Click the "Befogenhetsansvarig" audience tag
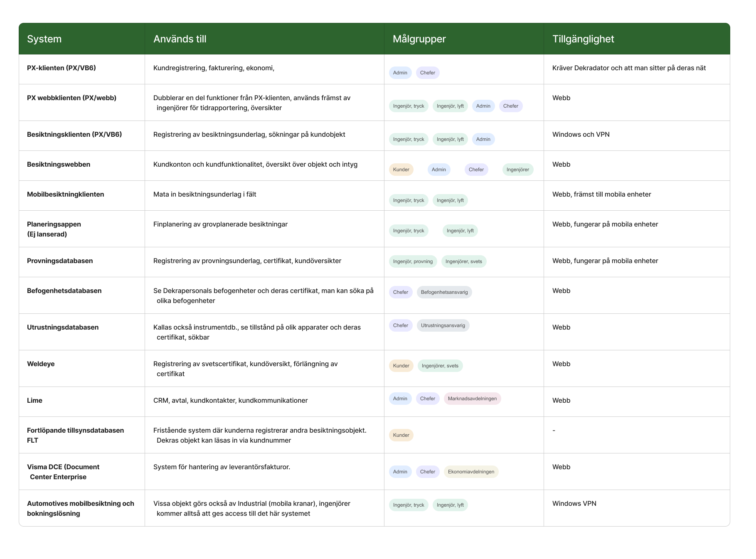 click(444, 292)
